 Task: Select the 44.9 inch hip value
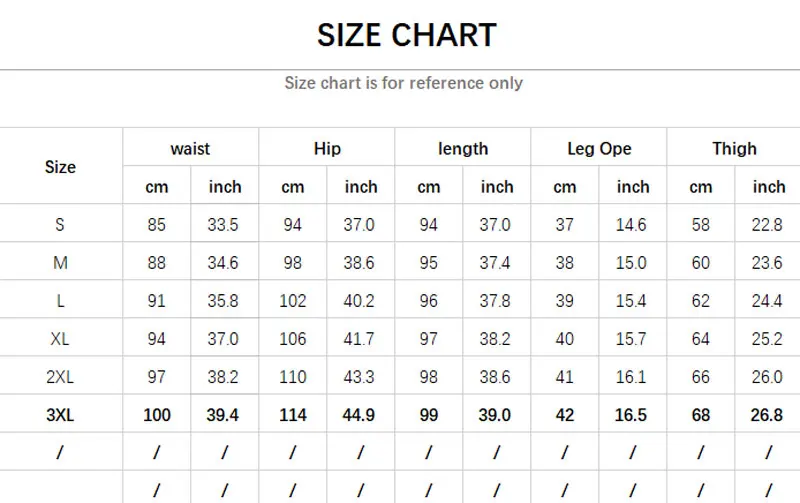click(360, 415)
